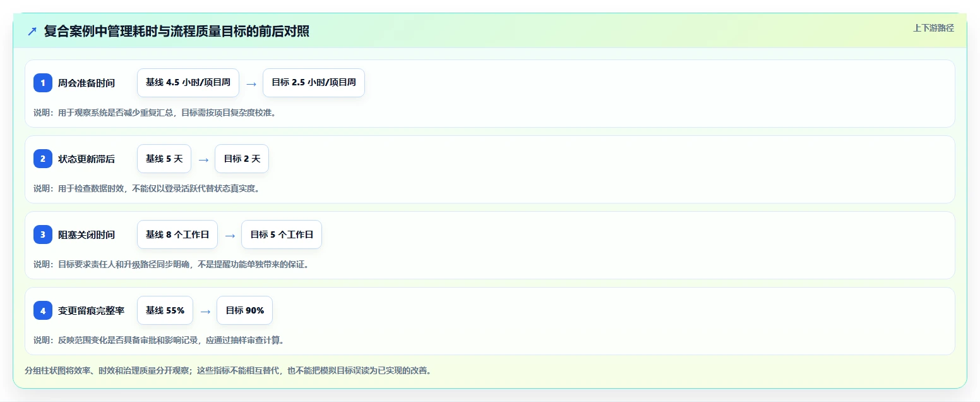Select the number 4 badge for 变更留痕完整率
The image size is (980, 402).
[x=43, y=310]
